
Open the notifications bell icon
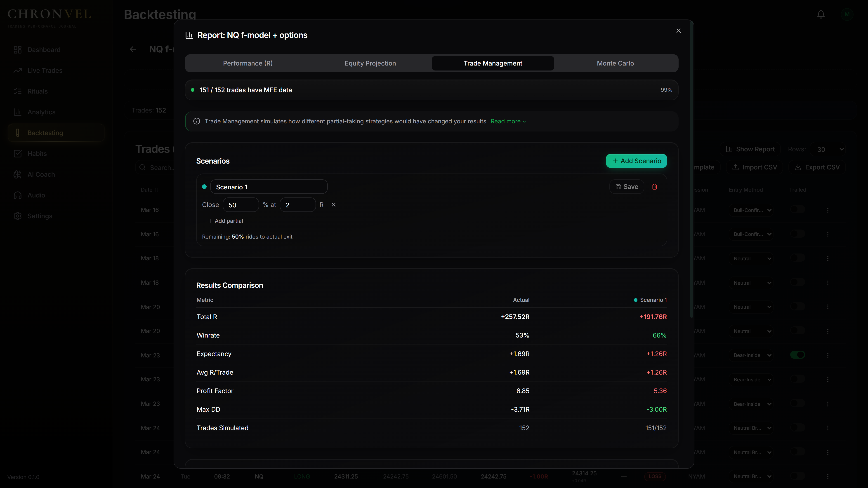[x=821, y=14]
